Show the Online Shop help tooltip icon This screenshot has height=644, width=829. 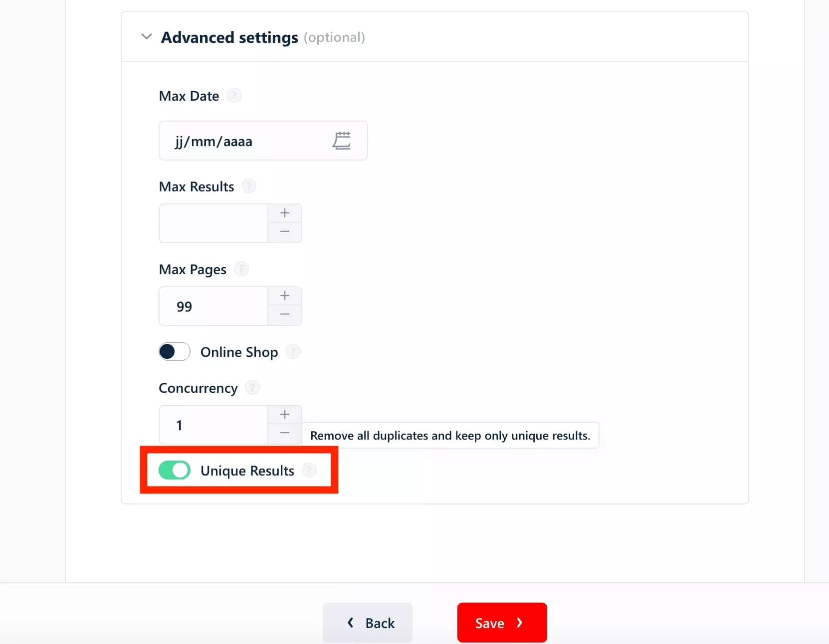click(x=293, y=352)
